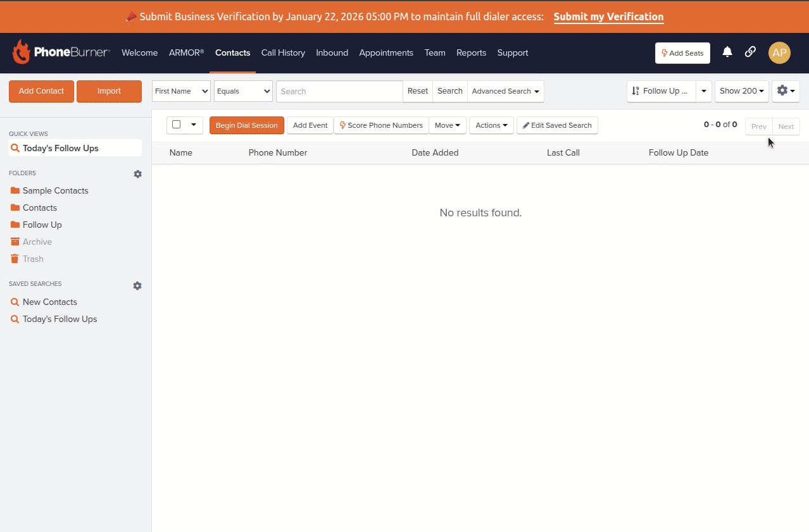
Task: Open the Reports nav item
Action: click(472, 53)
